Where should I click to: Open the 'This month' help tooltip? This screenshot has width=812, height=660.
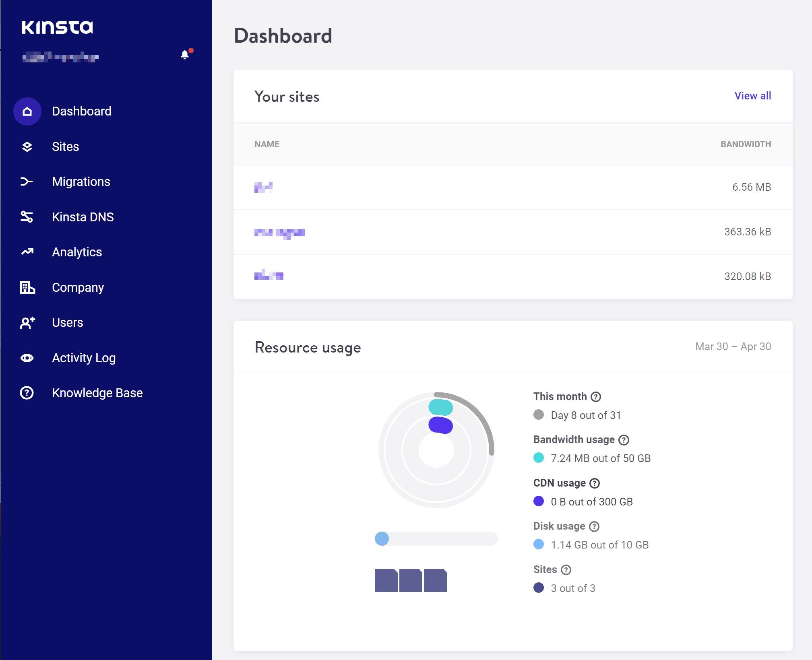[595, 396]
